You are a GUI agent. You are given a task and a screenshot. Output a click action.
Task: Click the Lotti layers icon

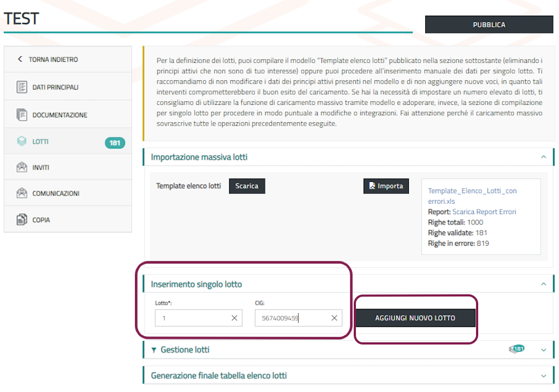pyautogui.click(x=22, y=141)
